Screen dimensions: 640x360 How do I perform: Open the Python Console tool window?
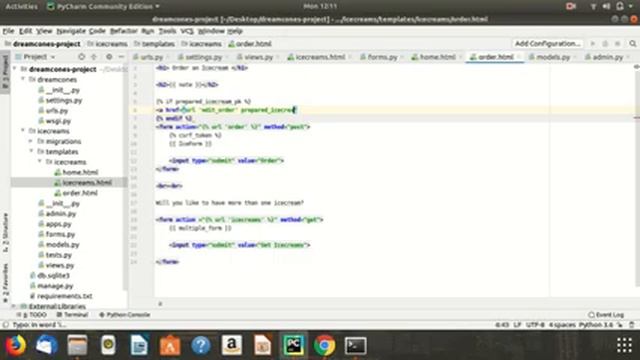125,315
